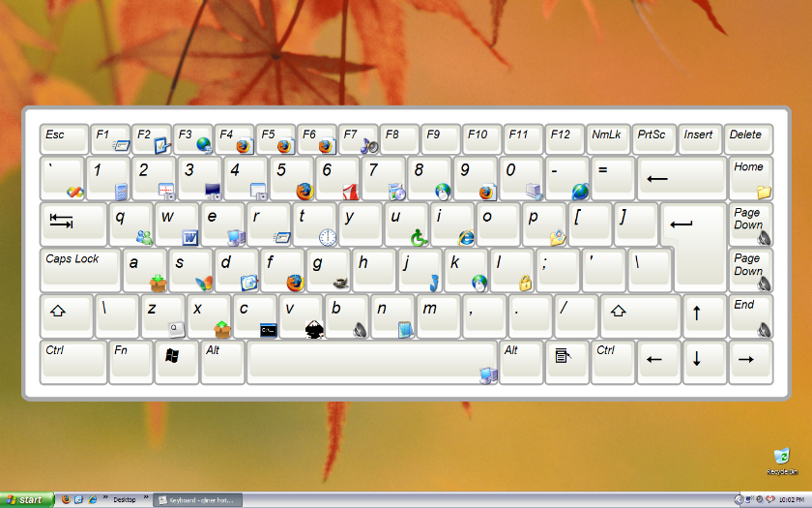Click the Firefox page icon on the 9 key
Viewport: 812px width, 508px height.
[x=488, y=192]
